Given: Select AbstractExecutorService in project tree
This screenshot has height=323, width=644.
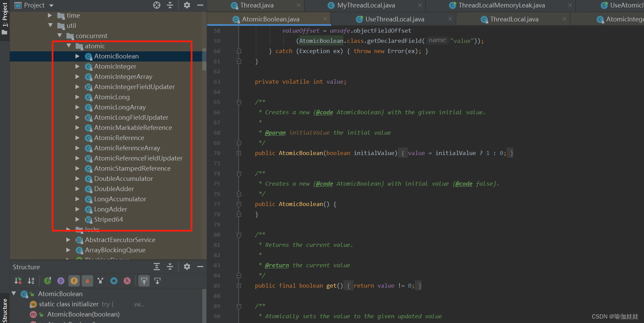Looking at the screenshot, I should 120,240.
